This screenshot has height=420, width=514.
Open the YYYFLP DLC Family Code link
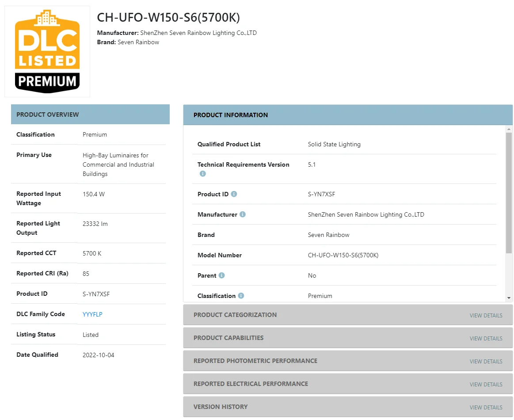pos(92,314)
